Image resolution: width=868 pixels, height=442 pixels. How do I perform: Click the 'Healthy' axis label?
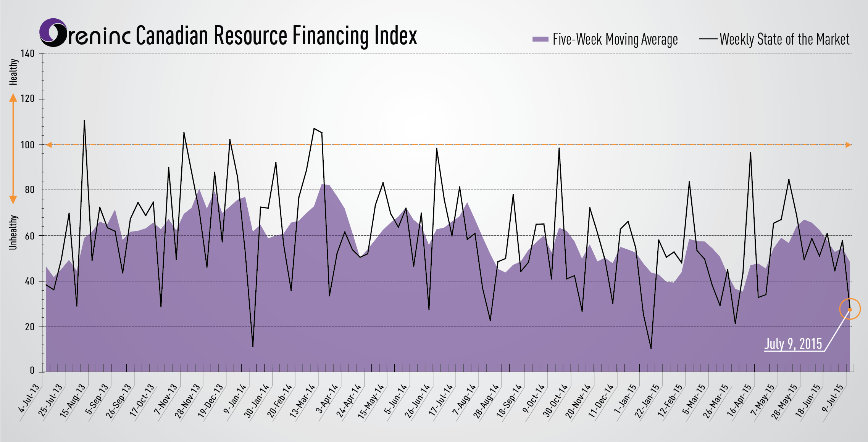coord(13,72)
